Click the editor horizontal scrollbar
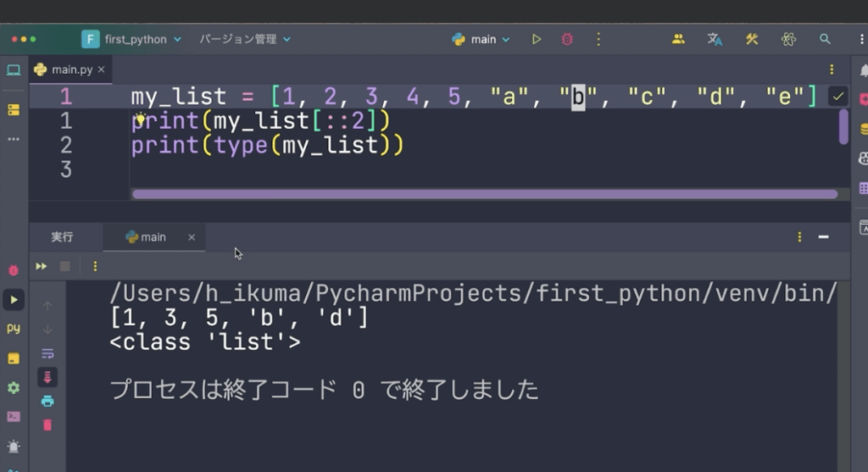 click(484, 194)
